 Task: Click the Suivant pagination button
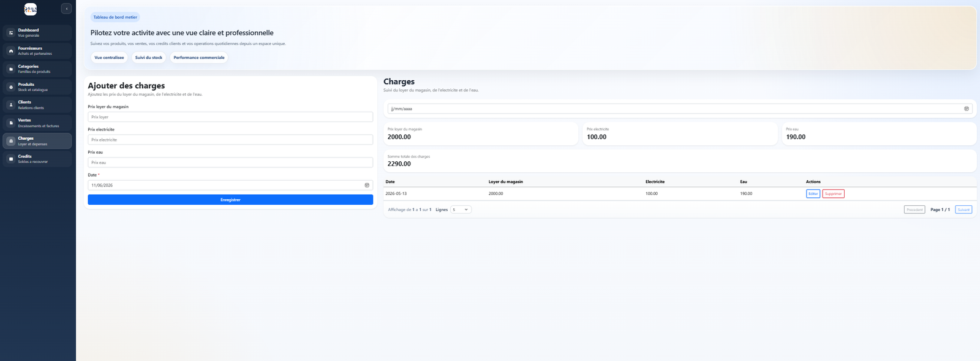[963, 210]
